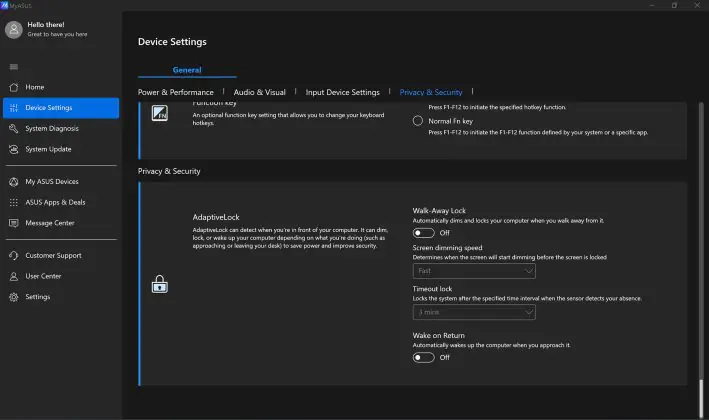
Task: Switch to the General tab
Action: (187, 70)
